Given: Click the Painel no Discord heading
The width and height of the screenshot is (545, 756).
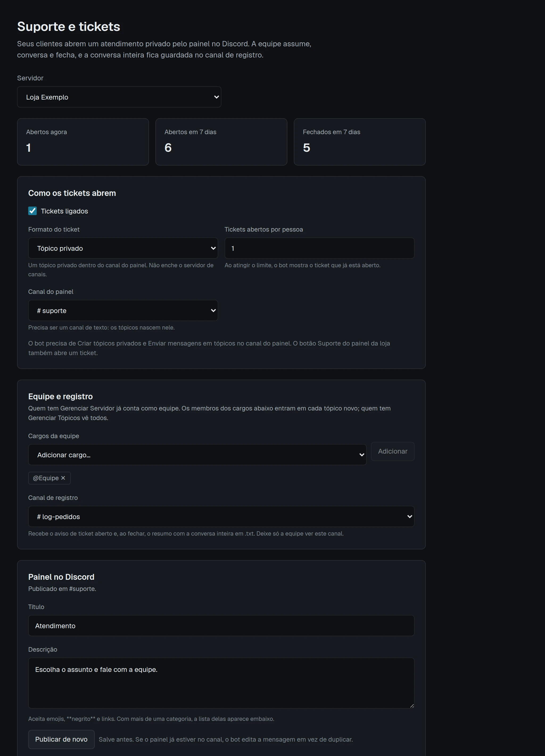Looking at the screenshot, I should (61, 577).
